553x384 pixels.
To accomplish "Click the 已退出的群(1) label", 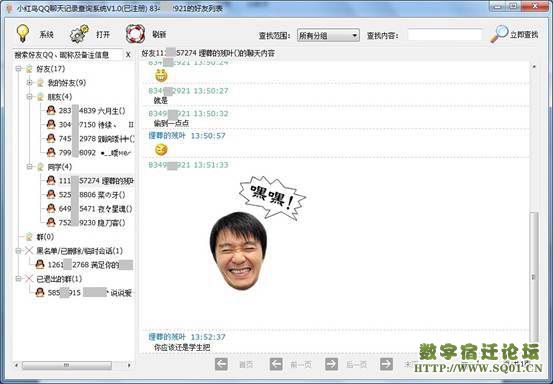I will click(x=59, y=279).
